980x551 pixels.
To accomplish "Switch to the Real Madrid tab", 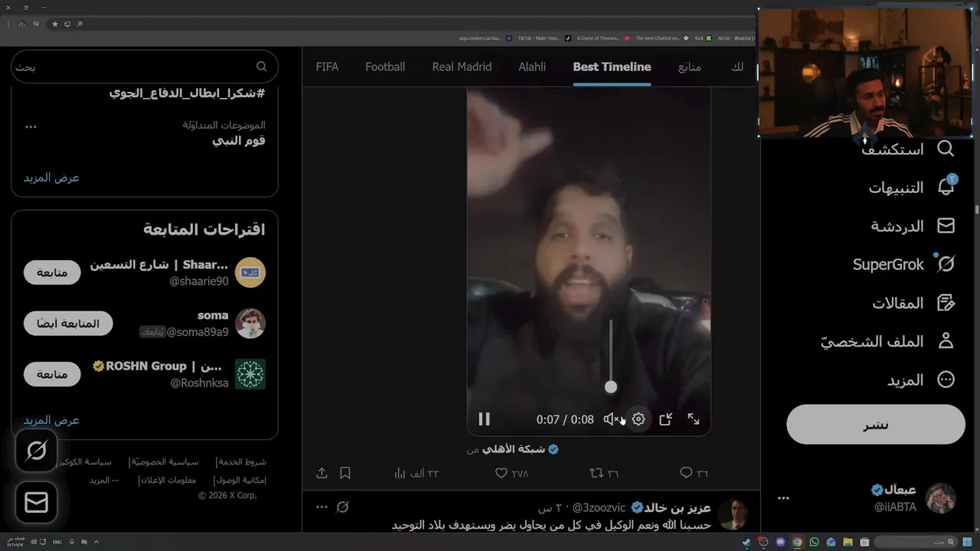I will click(x=462, y=67).
